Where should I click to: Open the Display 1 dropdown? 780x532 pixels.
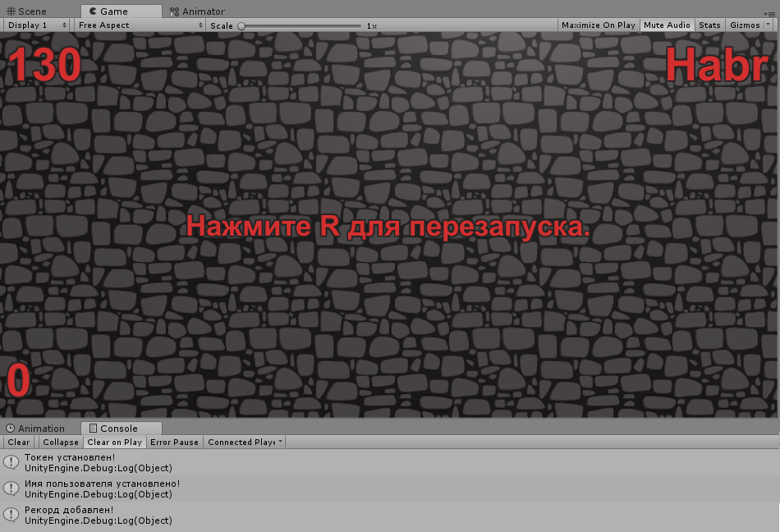tap(37, 25)
